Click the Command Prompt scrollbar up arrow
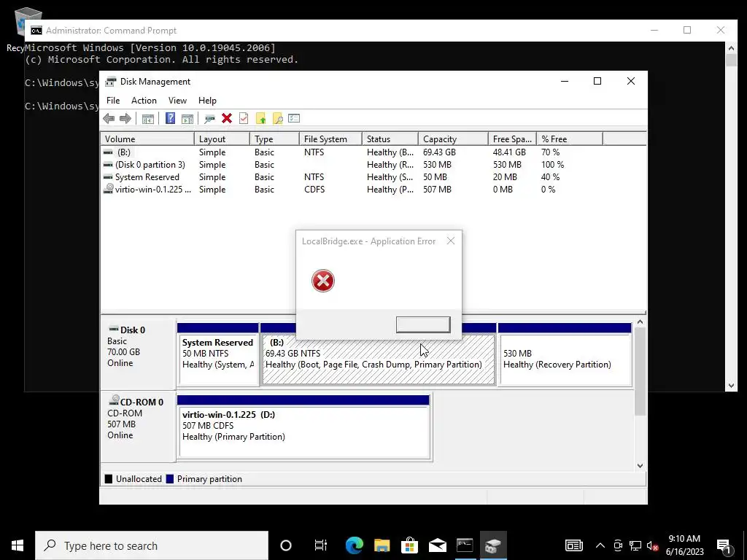Image resolution: width=747 pixels, height=560 pixels. click(x=731, y=47)
